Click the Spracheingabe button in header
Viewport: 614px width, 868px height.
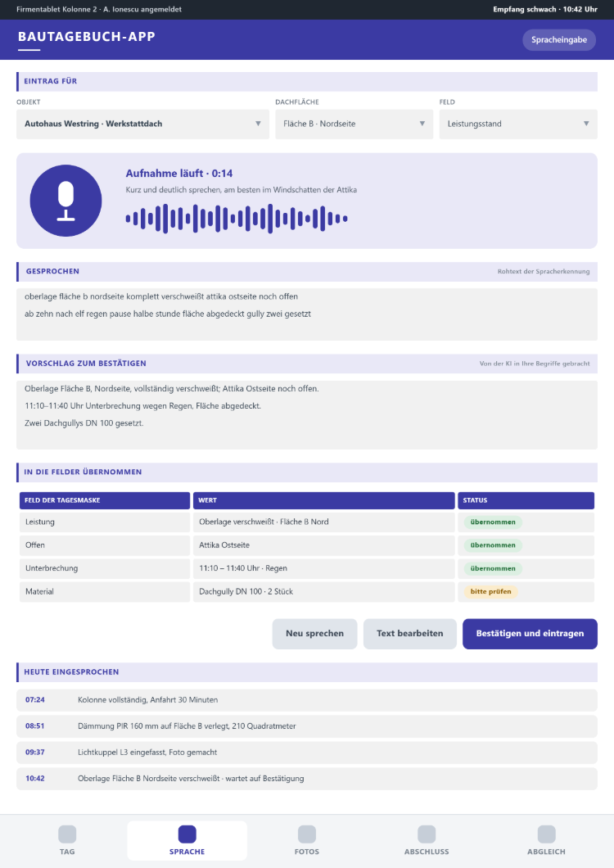click(559, 40)
